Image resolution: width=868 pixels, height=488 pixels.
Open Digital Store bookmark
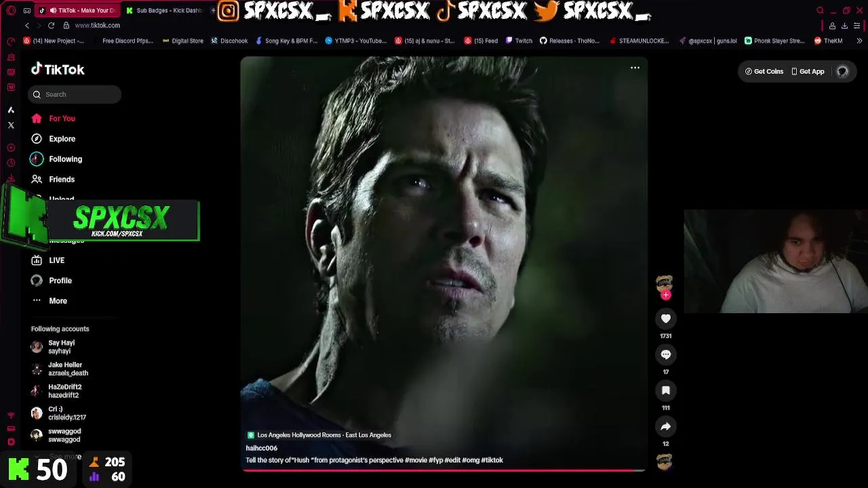pos(183,41)
